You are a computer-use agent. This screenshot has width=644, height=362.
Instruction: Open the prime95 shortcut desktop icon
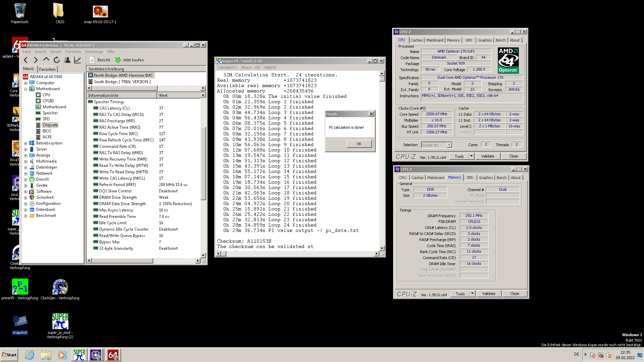pyautogui.click(x=20, y=289)
